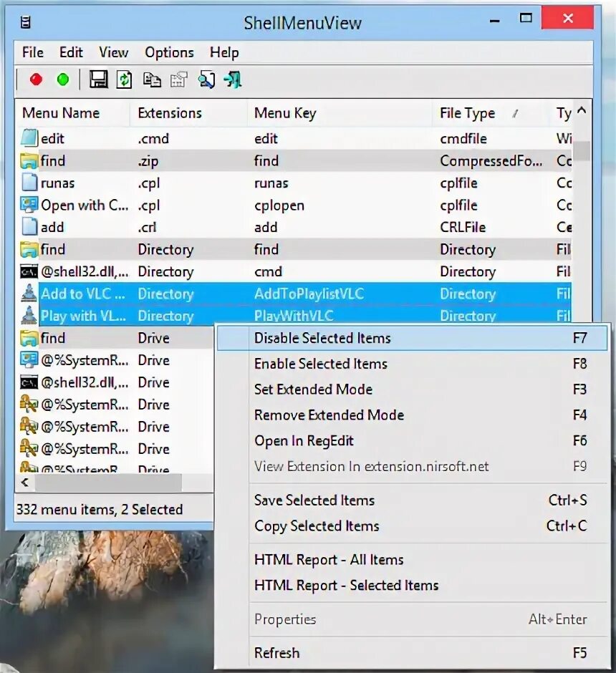
Task: Choose Disable Selected Items from context menu
Action: point(412,338)
